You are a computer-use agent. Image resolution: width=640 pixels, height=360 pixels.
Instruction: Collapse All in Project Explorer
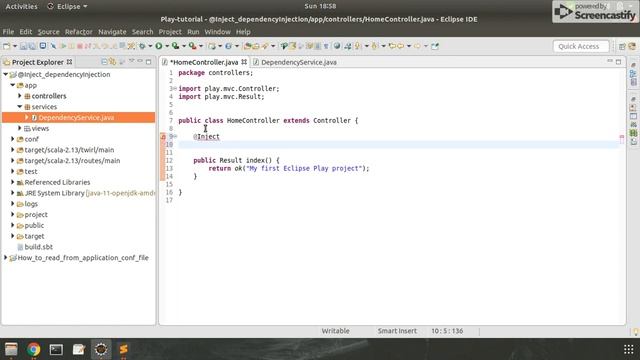(x=104, y=62)
